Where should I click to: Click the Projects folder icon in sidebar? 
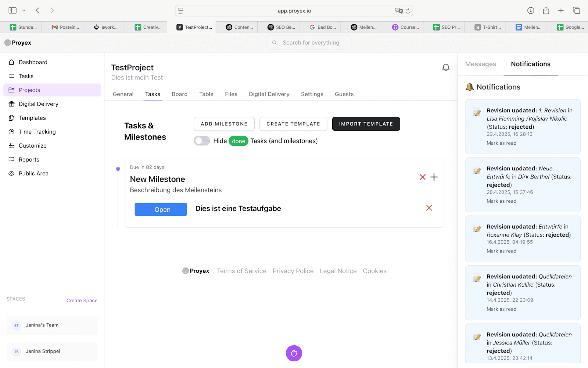11,90
